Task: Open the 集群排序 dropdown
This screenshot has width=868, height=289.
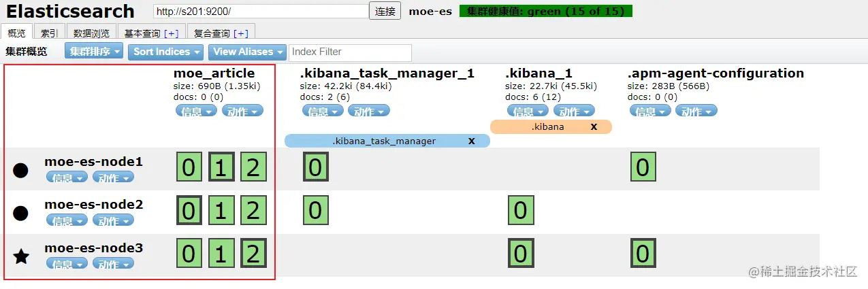Action: [x=95, y=52]
